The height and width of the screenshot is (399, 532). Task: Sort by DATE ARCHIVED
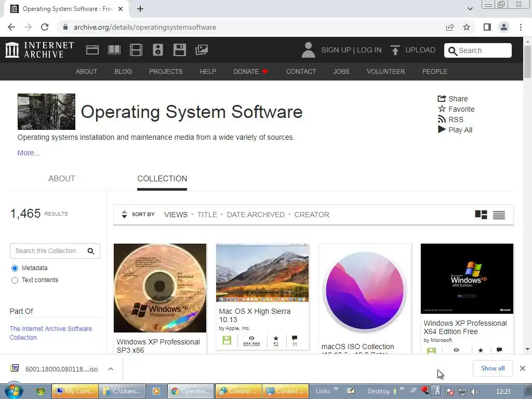[x=256, y=215]
